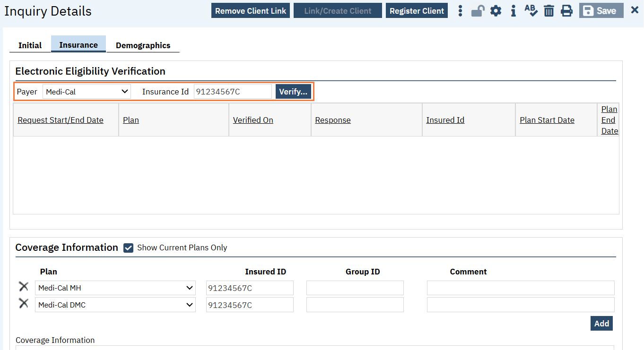Sort by Verified On column header
This screenshot has height=350, width=644.
coord(253,120)
